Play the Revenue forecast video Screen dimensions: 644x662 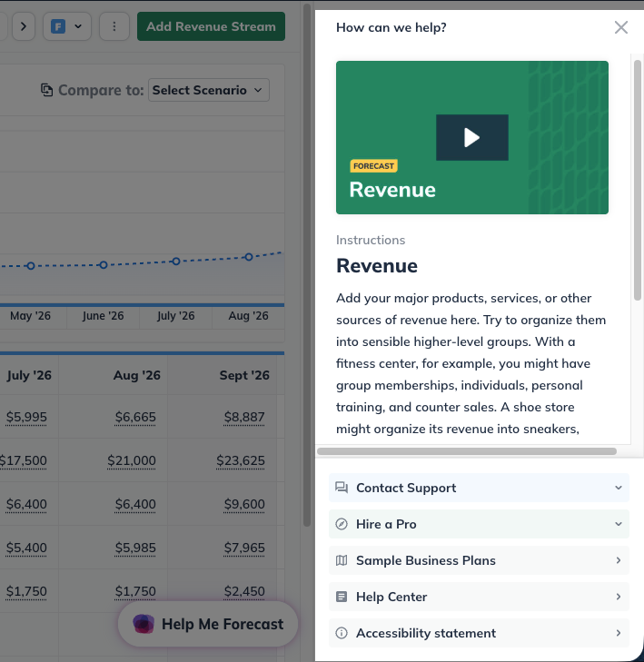pos(471,138)
